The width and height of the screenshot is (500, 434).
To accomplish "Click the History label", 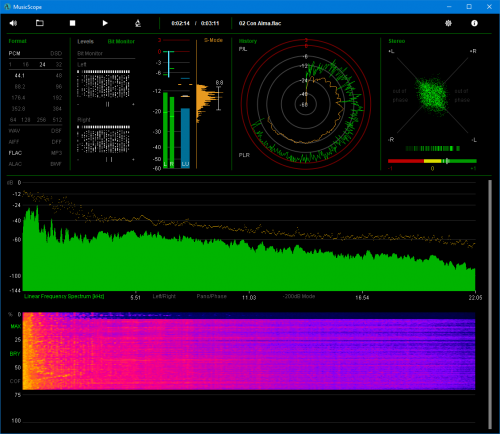I will point(248,41).
